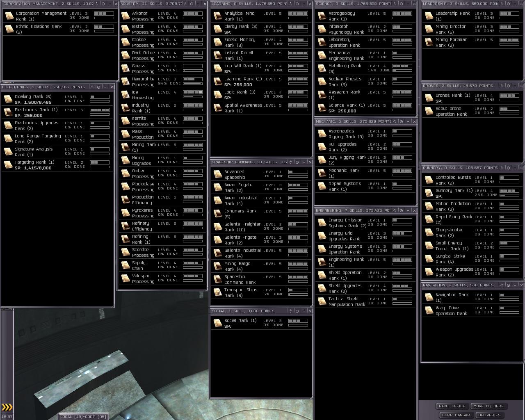Click the circle icon in Gunnery window header
The width and height of the screenshot is (525, 420).
click(x=509, y=168)
